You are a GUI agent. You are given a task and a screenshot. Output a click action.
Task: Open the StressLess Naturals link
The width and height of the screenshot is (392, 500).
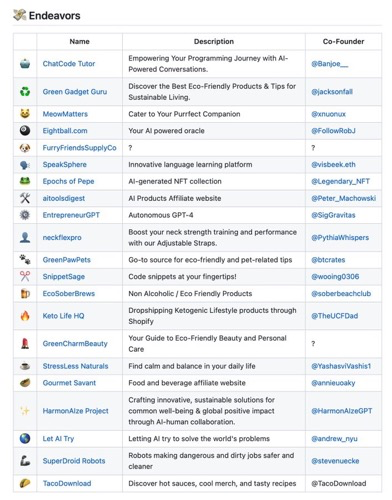75,366
